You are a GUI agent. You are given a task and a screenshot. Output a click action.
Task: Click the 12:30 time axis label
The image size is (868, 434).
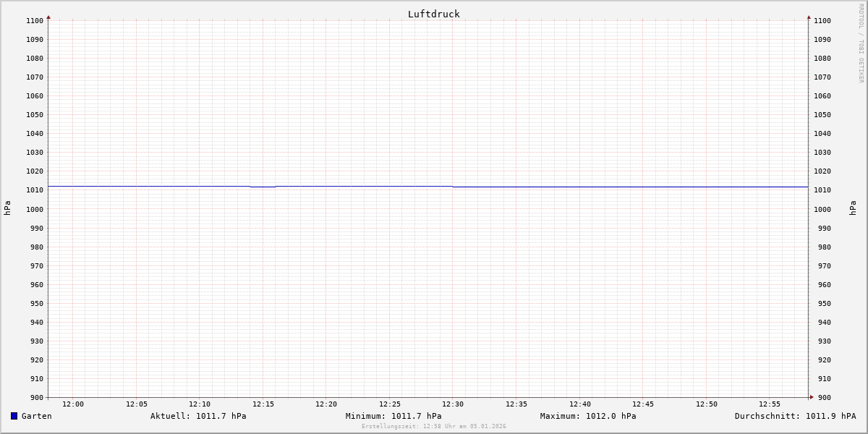point(453,404)
